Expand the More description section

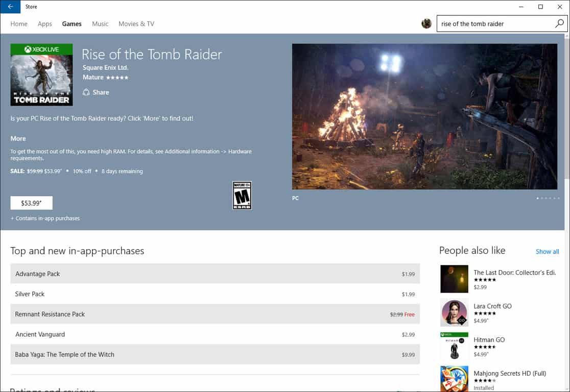pyautogui.click(x=18, y=138)
